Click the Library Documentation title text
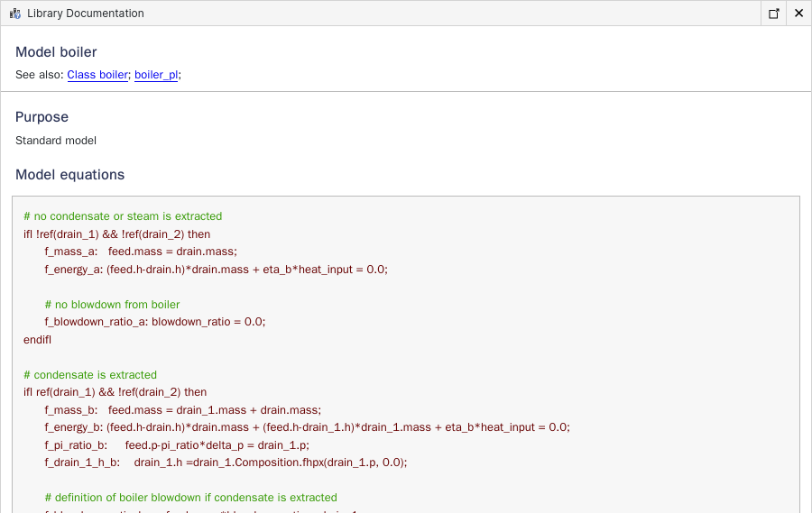Image resolution: width=812 pixels, height=513 pixels. pos(86,14)
